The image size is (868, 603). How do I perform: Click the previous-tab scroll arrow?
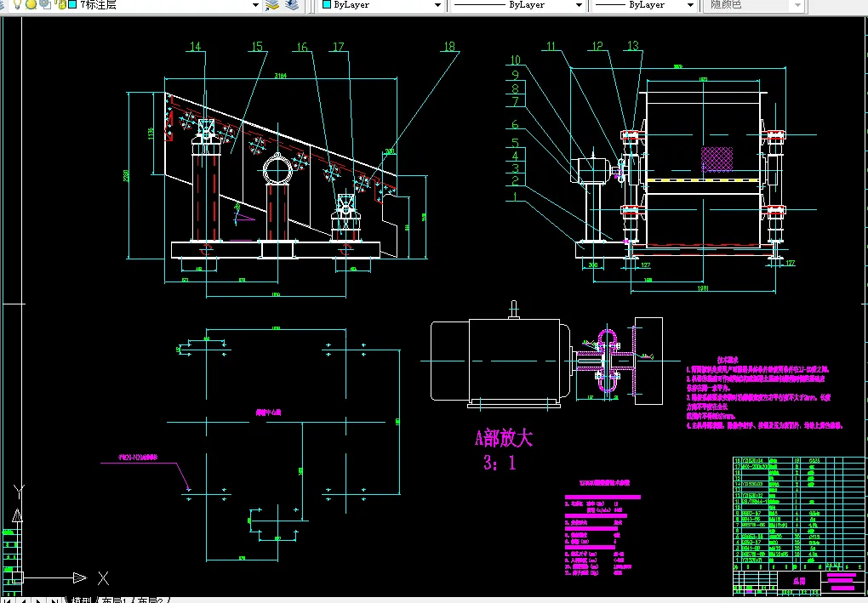23,600
